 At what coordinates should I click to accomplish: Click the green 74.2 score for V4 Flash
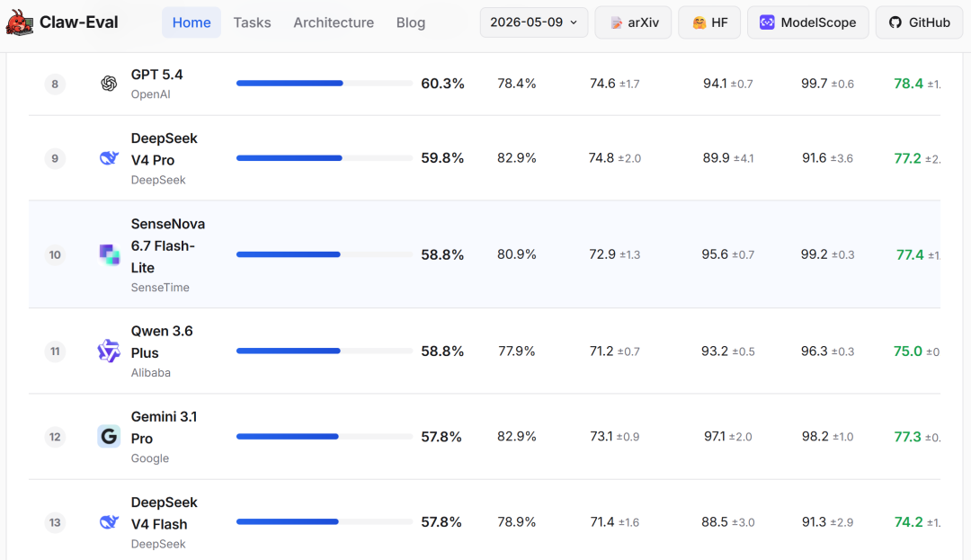click(908, 522)
